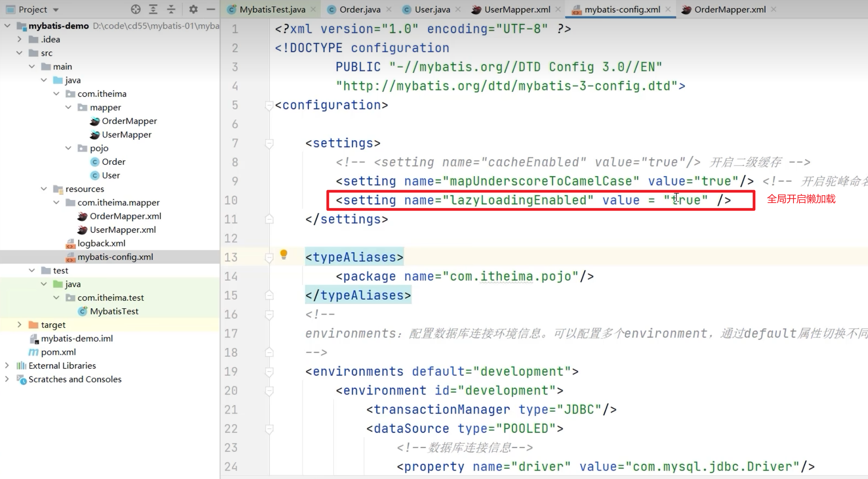Close the Order.java tab
This screenshot has width=868, height=479.
[389, 10]
